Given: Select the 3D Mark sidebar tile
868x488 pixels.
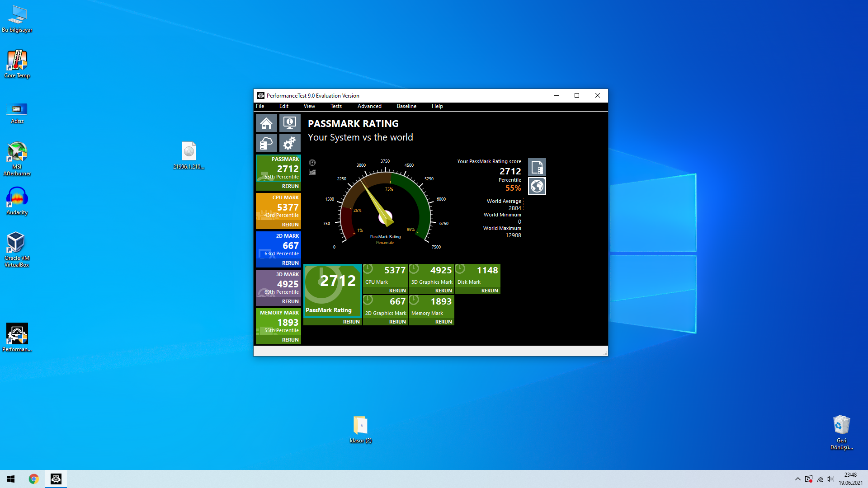Looking at the screenshot, I should [278, 283].
